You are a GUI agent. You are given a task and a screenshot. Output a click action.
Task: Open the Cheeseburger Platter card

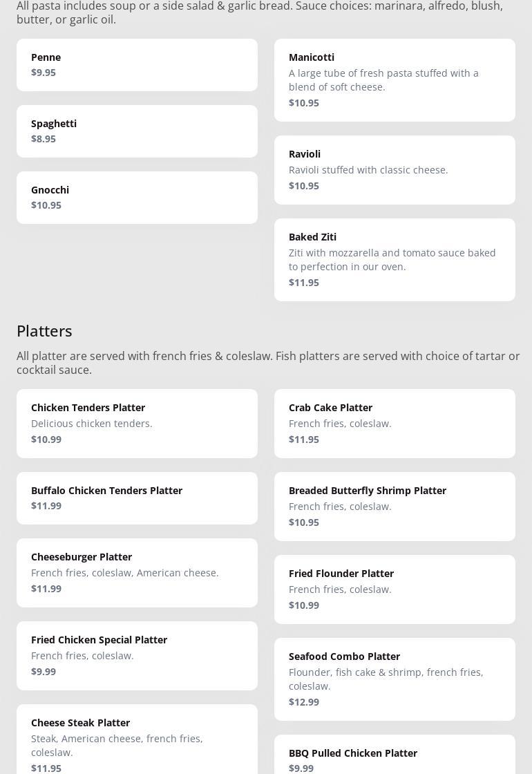click(137, 573)
